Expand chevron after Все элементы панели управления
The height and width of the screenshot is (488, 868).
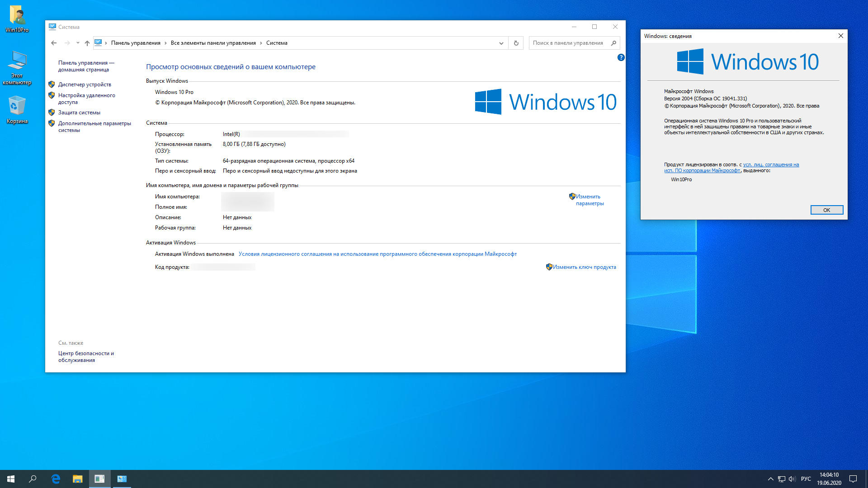click(261, 43)
